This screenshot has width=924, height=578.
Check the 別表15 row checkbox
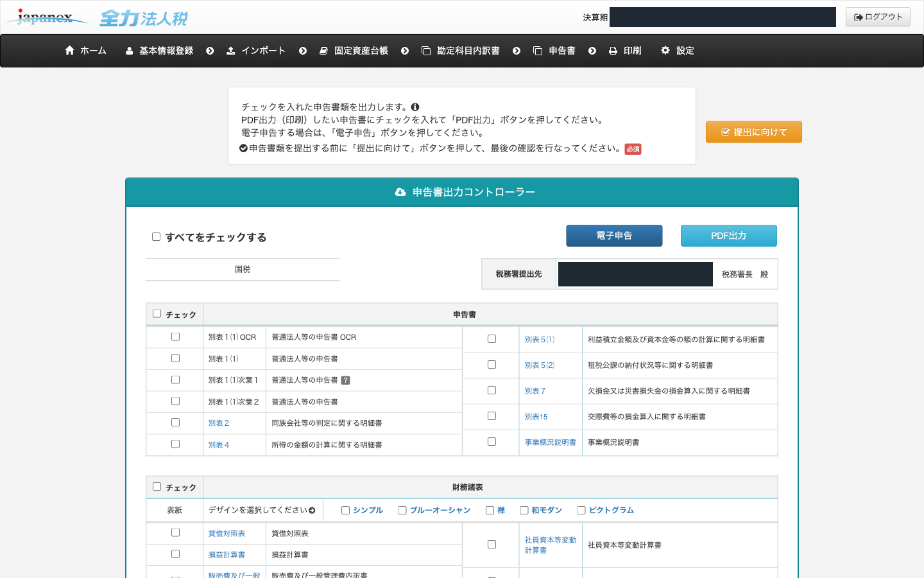point(492,416)
